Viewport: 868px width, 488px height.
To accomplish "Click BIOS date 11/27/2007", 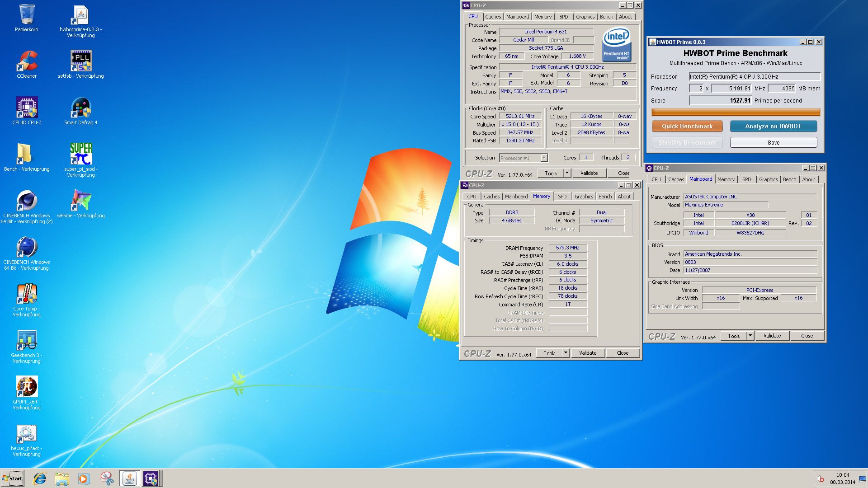I will coord(750,270).
